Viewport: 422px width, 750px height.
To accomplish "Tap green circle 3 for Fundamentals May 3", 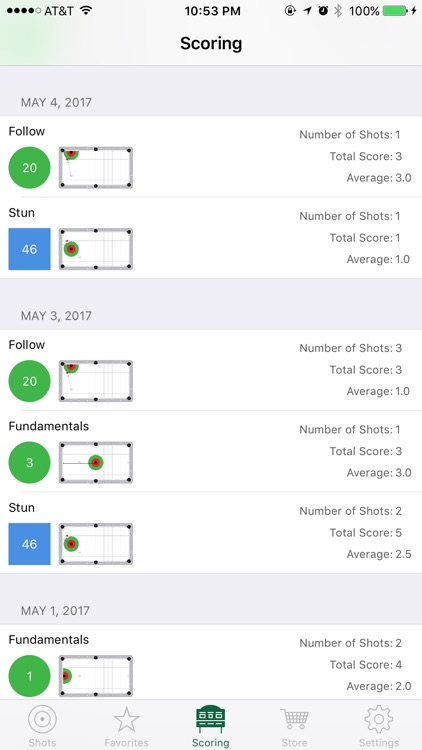I will tap(29, 463).
